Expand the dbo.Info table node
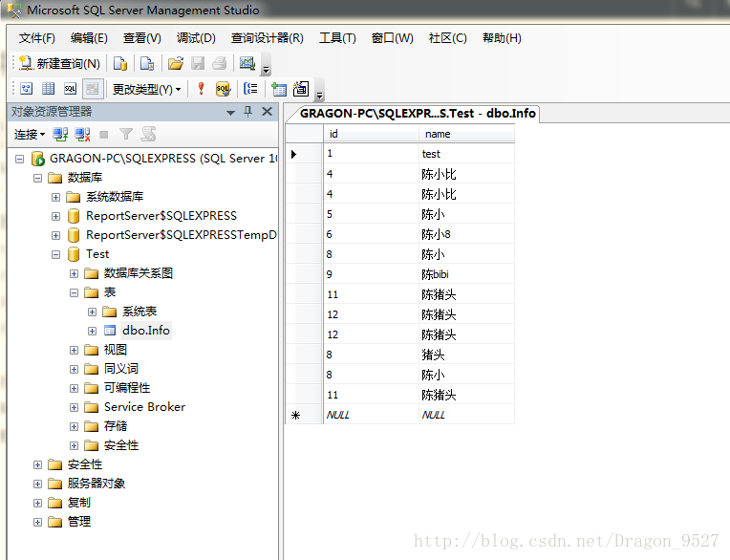 (92, 331)
